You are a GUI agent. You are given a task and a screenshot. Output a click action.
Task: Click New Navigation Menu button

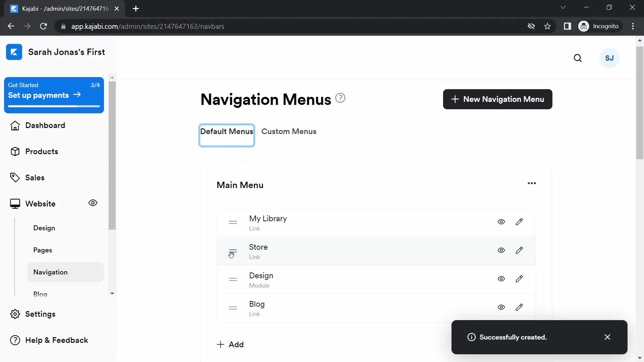(x=497, y=99)
